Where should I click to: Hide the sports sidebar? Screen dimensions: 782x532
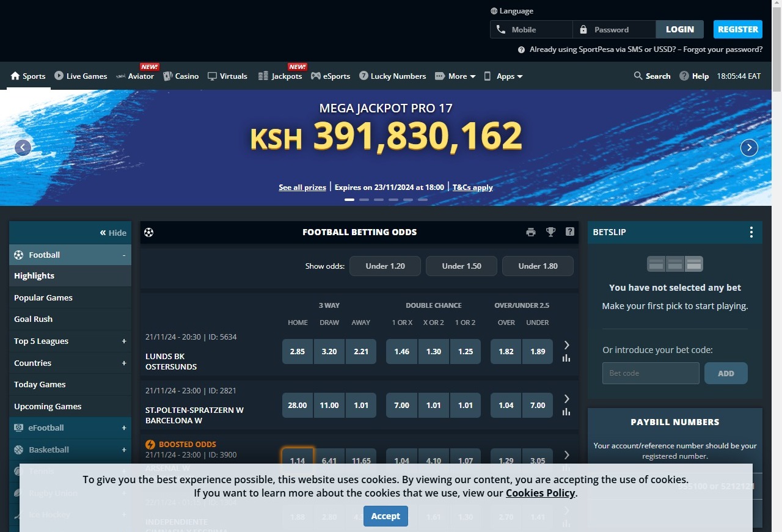pyautogui.click(x=113, y=233)
